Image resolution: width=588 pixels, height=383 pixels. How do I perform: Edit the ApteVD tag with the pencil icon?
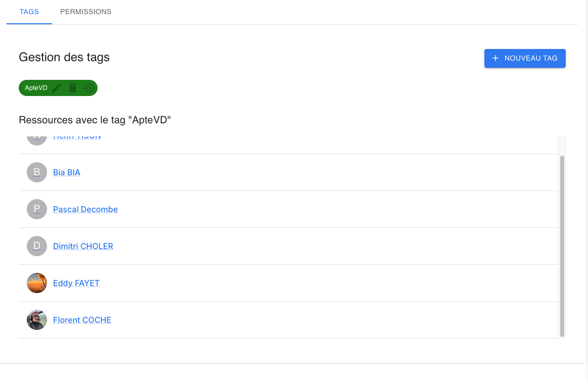tap(57, 88)
